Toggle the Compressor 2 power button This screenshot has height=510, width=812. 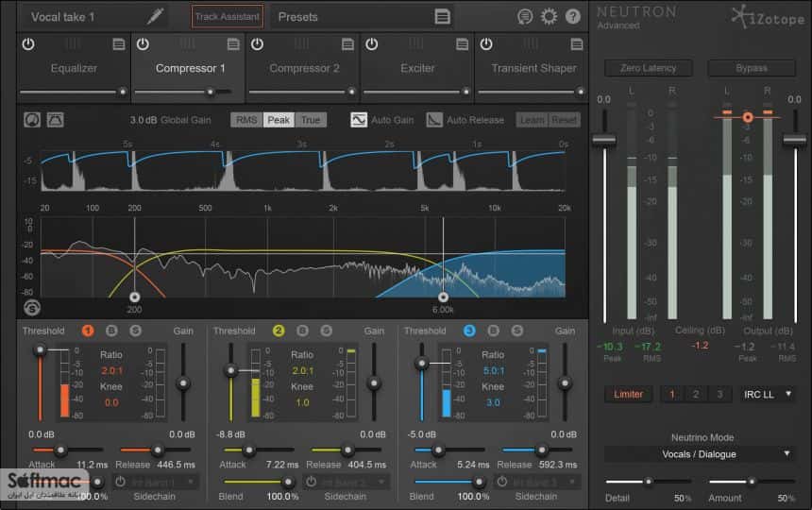point(258,44)
